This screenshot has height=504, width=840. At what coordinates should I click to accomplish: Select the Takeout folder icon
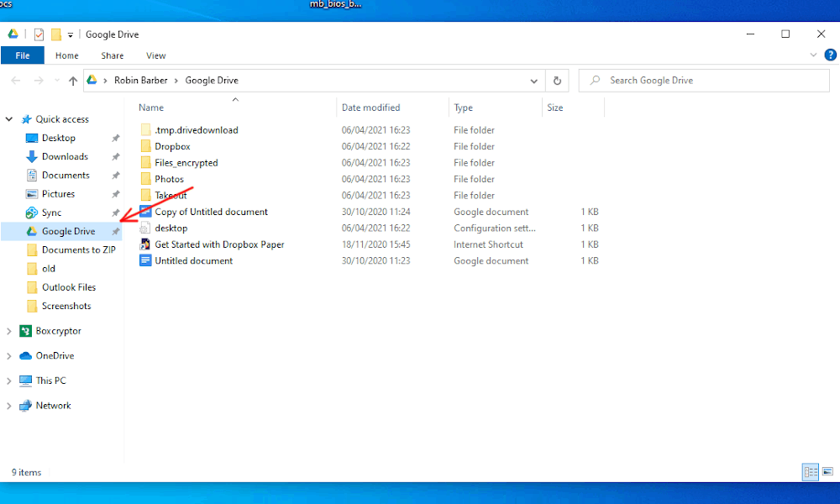tap(145, 195)
